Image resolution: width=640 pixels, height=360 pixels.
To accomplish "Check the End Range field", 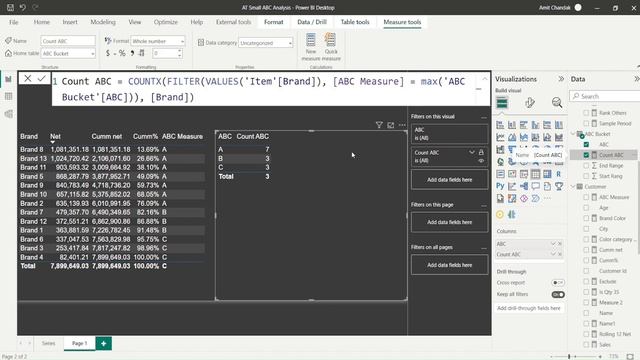I will coord(587,166).
